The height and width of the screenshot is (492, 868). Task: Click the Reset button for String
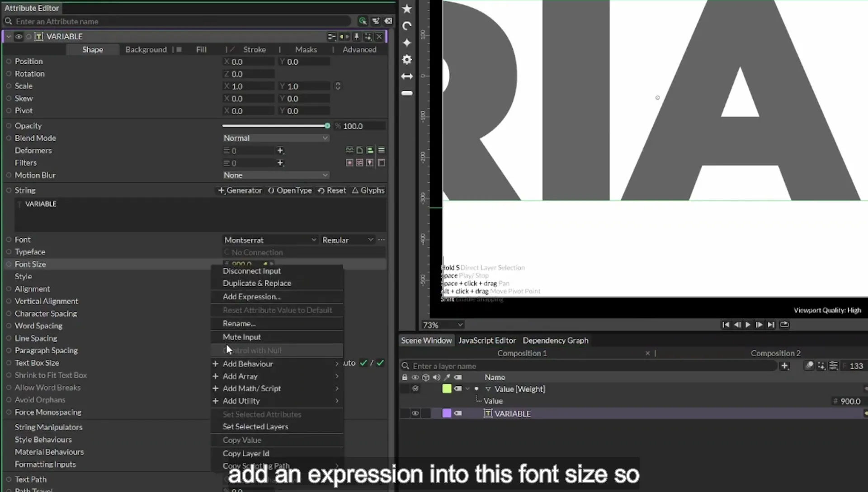[x=332, y=190]
